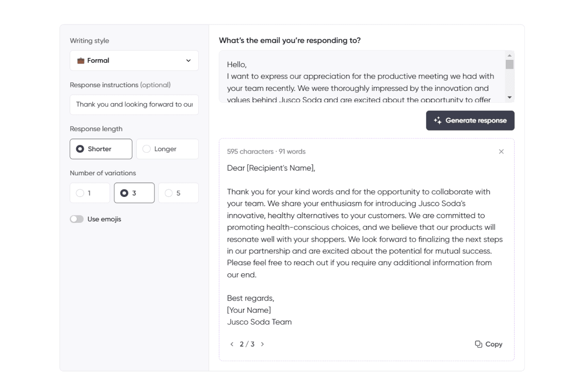Screen dimensions: 584x392
Task: Go to the next variation with the right arrow
Action: pos(262,344)
